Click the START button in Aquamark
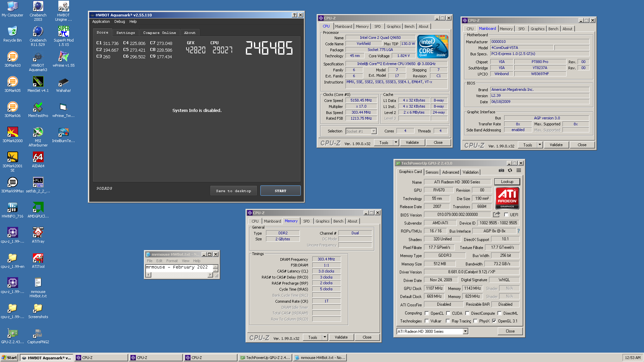This screenshot has width=644, height=362. (280, 191)
